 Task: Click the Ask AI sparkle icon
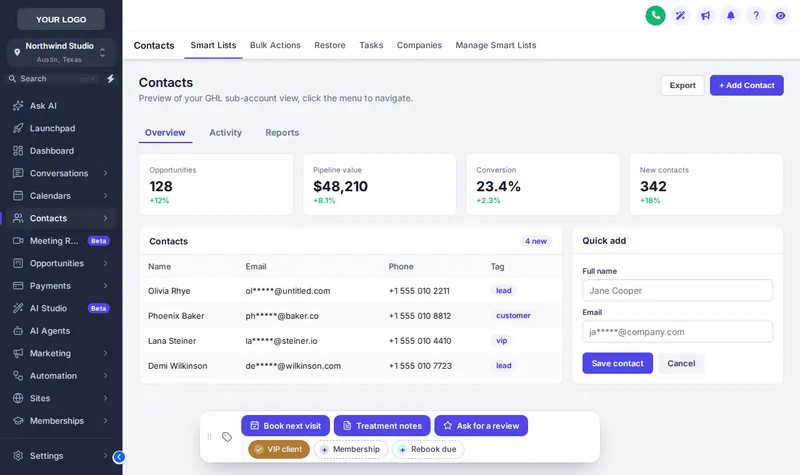pyautogui.click(x=18, y=106)
